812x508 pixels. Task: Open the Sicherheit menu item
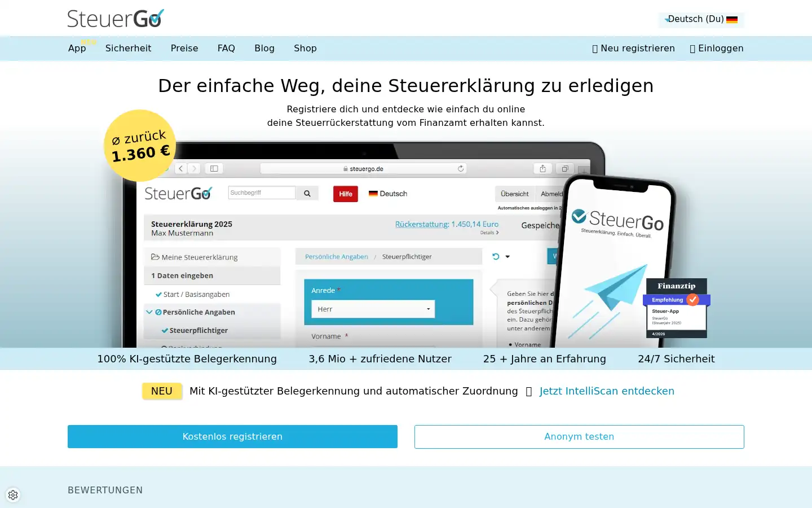click(x=128, y=49)
